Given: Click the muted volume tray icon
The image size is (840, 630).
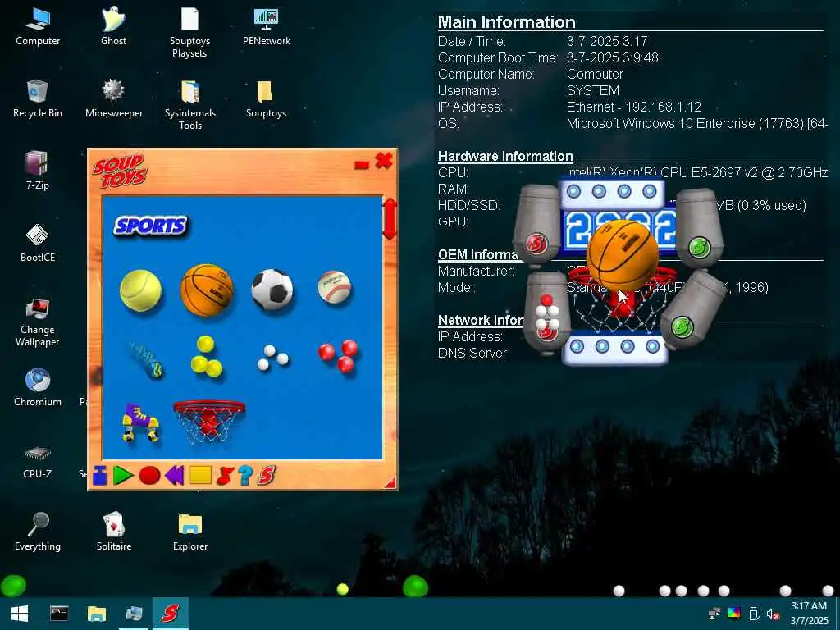Looking at the screenshot, I should [773, 614].
